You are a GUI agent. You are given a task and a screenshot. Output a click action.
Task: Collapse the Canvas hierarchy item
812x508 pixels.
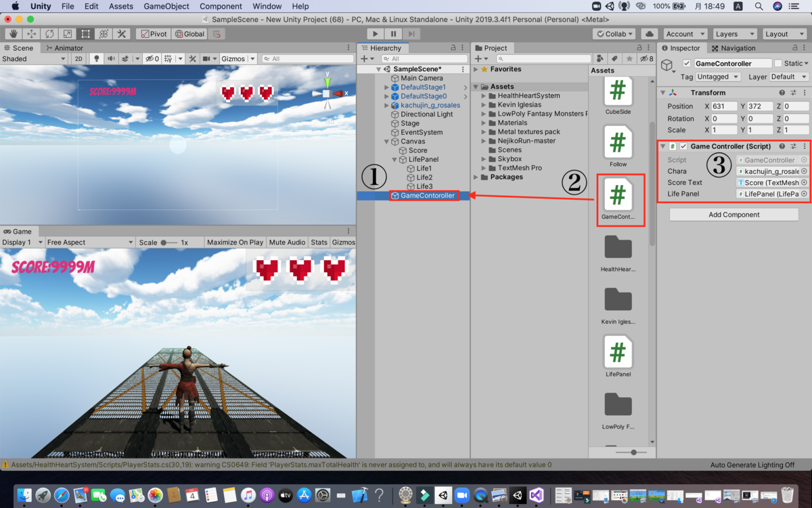(x=387, y=142)
